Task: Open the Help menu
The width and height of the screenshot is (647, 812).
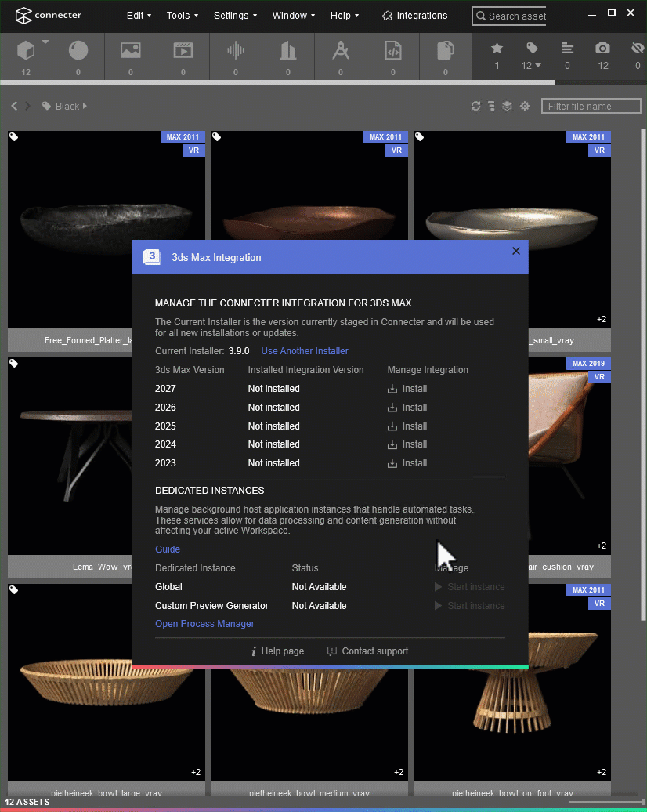Action: [x=345, y=16]
